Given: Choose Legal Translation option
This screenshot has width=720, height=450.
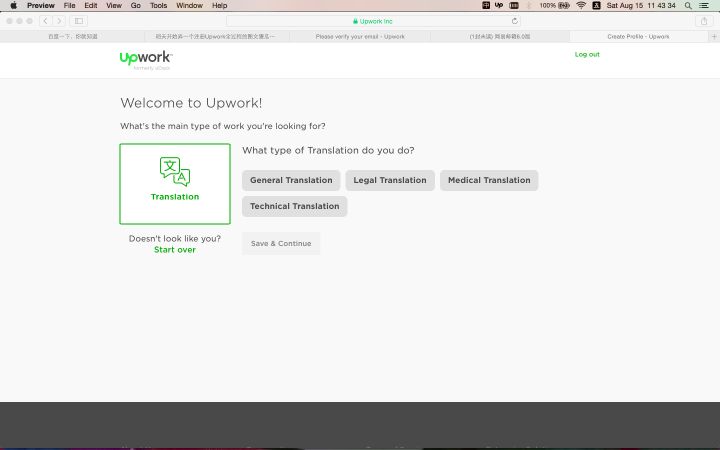Looking at the screenshot, I should (390, 180).
